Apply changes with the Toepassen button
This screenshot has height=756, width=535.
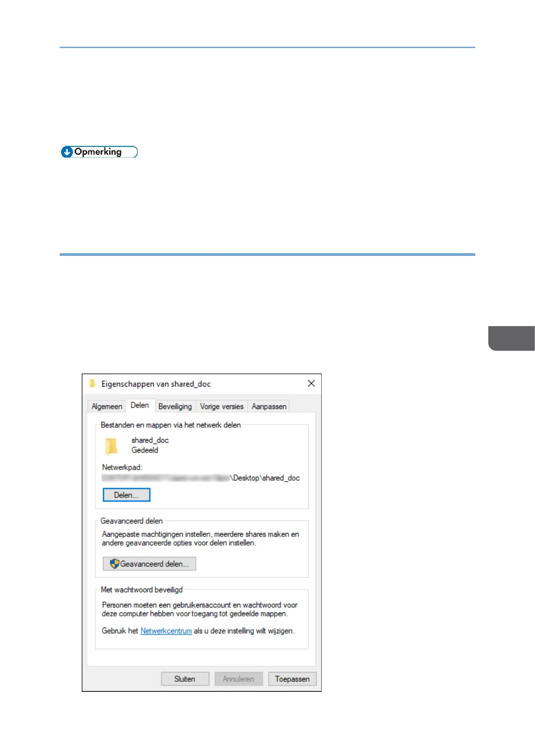point(292,679)
